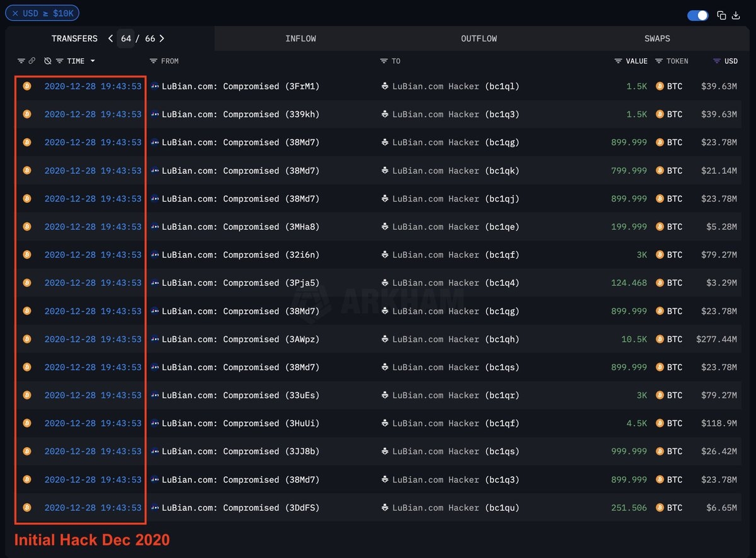This screenshot has width=756, height=558.
Task: Click the purple USD column filter icon
Action: (x=716, y=61)
